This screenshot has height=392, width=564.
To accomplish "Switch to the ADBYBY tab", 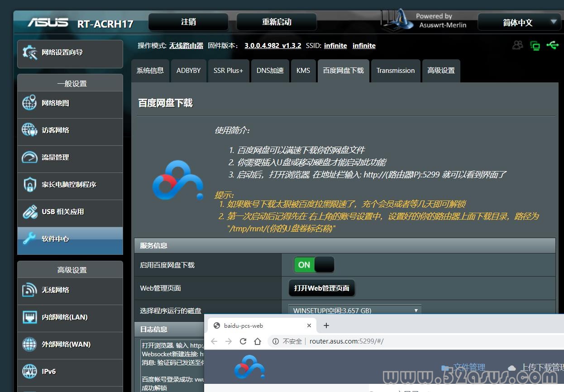I will pyautogui.click(x=188, y=71).
